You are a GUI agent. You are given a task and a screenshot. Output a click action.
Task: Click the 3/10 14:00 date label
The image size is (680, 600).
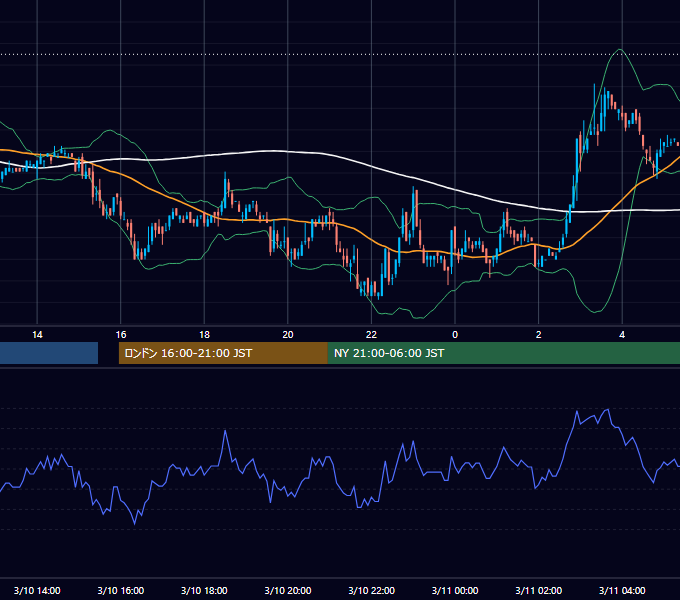tap(37, 590)
